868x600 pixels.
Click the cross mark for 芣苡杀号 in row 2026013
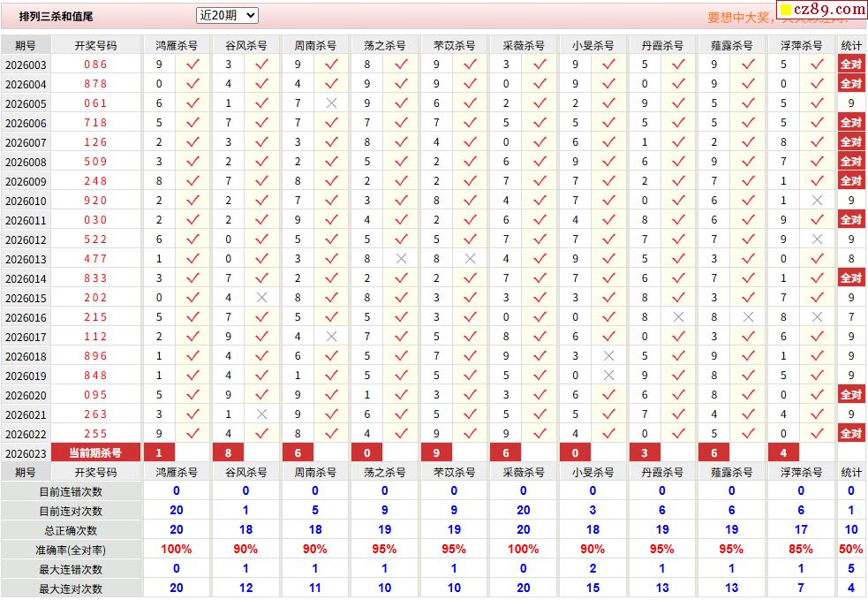(470, 259)
